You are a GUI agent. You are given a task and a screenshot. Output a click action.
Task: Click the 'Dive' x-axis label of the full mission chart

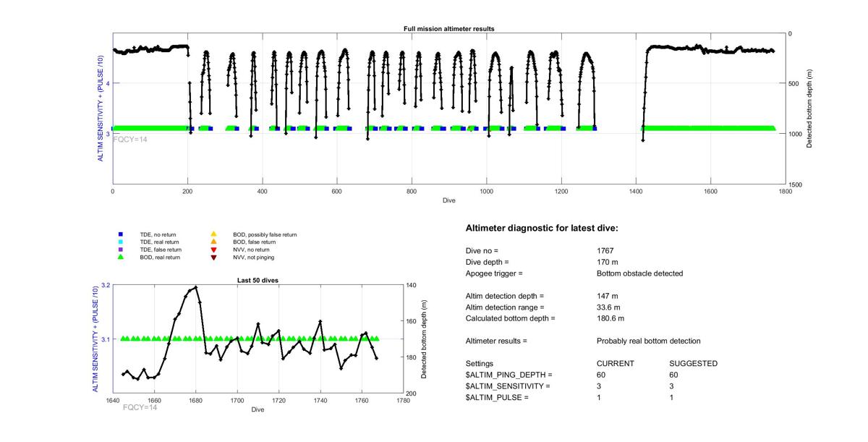click(x=449, y=200)
